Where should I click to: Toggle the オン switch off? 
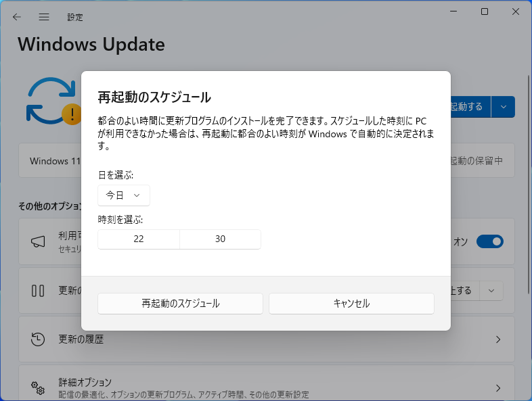[x=489, y=241]
